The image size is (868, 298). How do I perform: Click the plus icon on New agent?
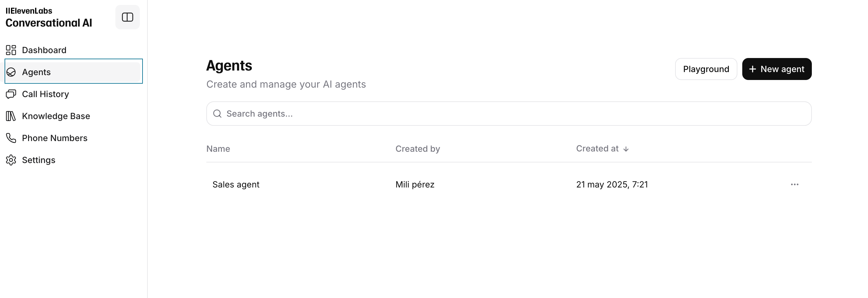(752, 69)
